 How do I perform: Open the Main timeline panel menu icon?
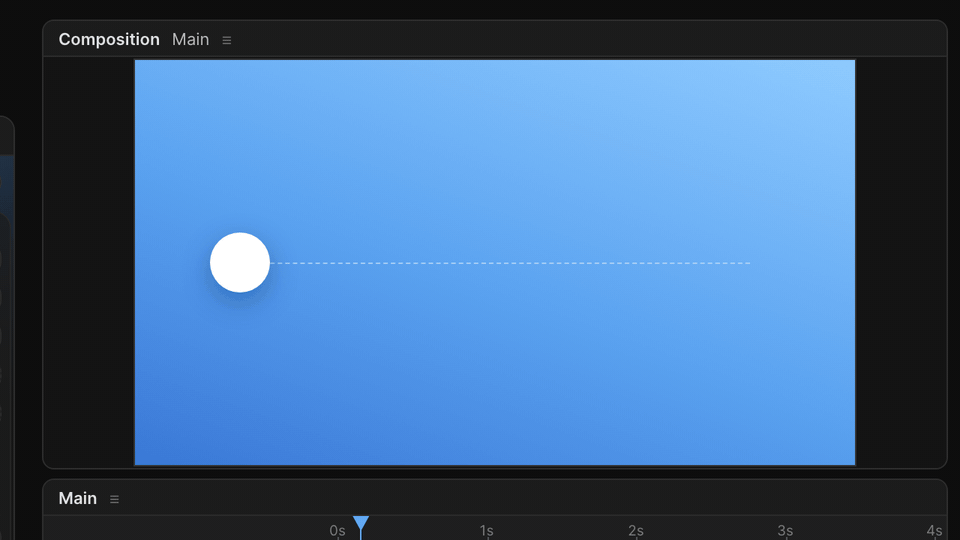pyautogui.click(x=114, y=499)
